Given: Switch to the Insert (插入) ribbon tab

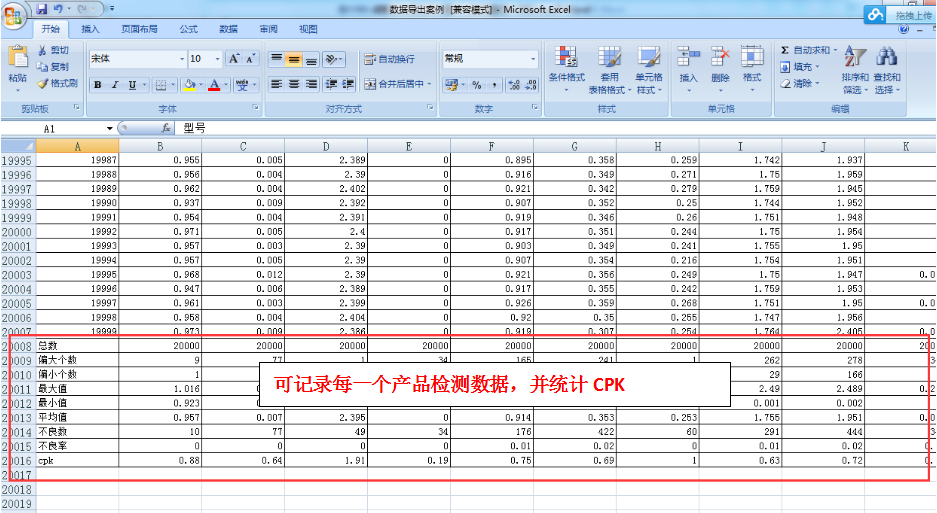Looking at the screenshot, I should tap(90, 30).
